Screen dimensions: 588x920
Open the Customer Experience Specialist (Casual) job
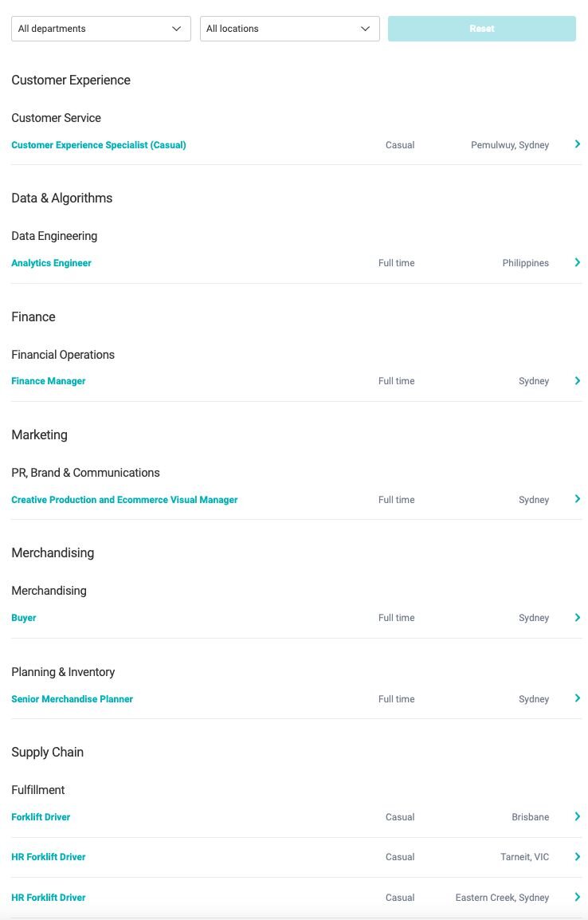pos(99,145)
